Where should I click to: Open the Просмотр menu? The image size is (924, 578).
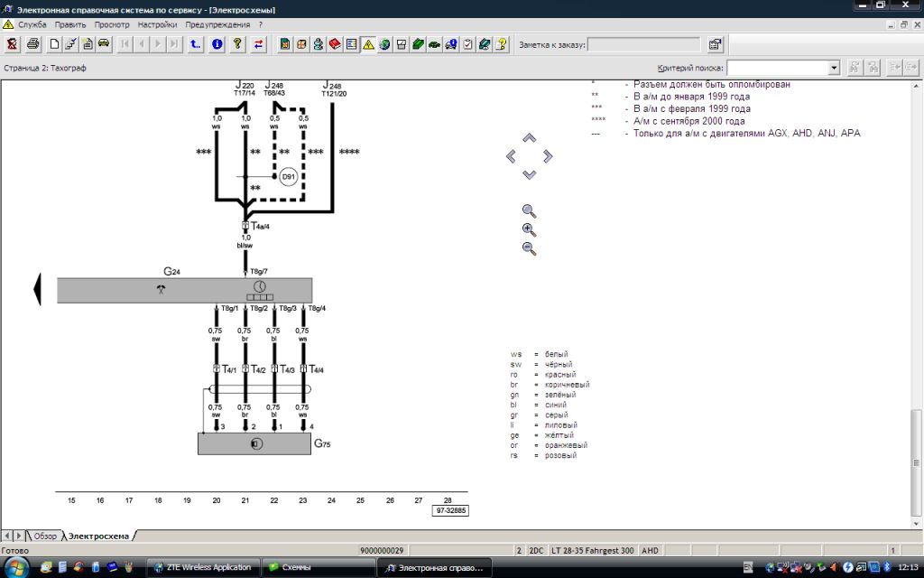tap(111, 24)
